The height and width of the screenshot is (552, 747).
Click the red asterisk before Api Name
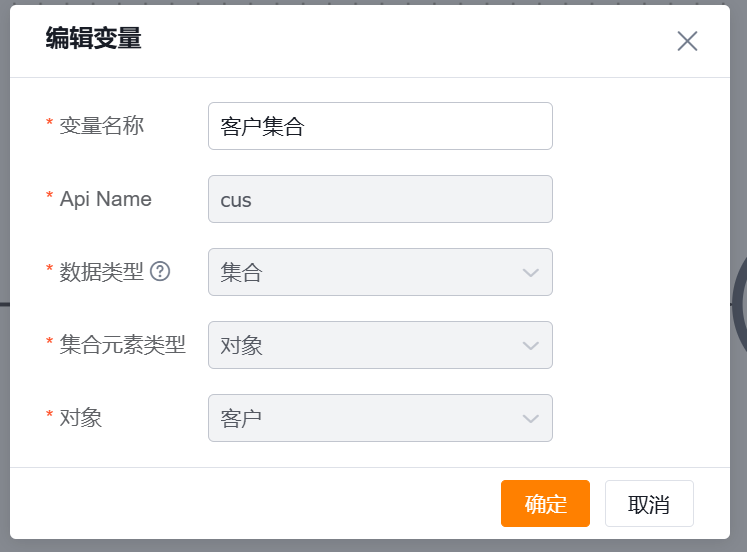coord(50,198)
